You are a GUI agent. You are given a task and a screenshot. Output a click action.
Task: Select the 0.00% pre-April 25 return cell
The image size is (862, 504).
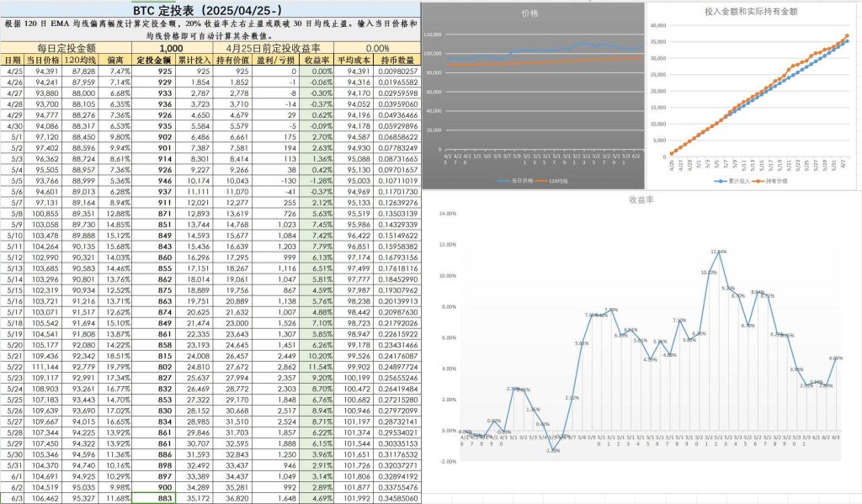coord(378,49)
